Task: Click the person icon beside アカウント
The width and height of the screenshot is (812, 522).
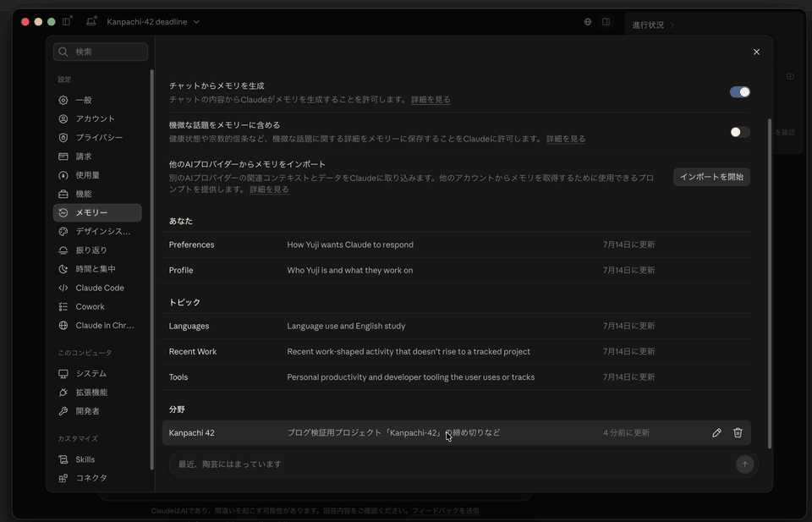Action: [63, 118]
